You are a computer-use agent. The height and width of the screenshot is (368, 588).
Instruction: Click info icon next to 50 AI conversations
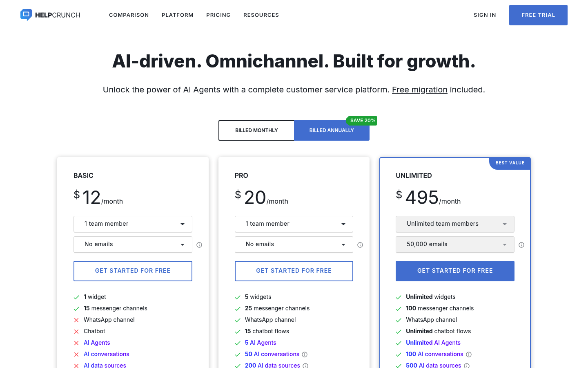click(x=305, y=355)
